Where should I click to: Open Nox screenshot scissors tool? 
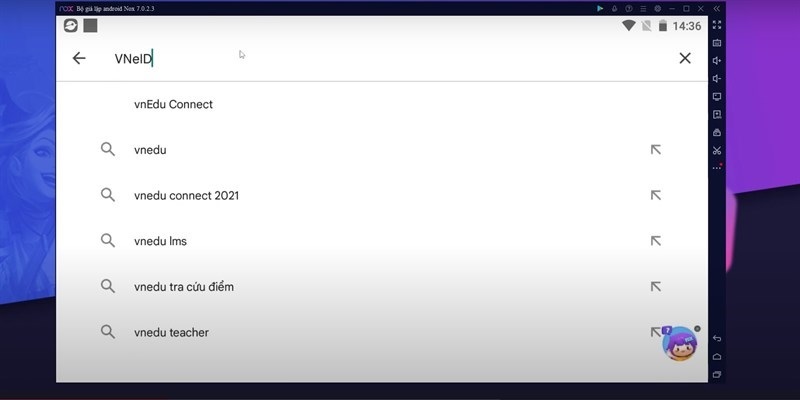point(717,150)
